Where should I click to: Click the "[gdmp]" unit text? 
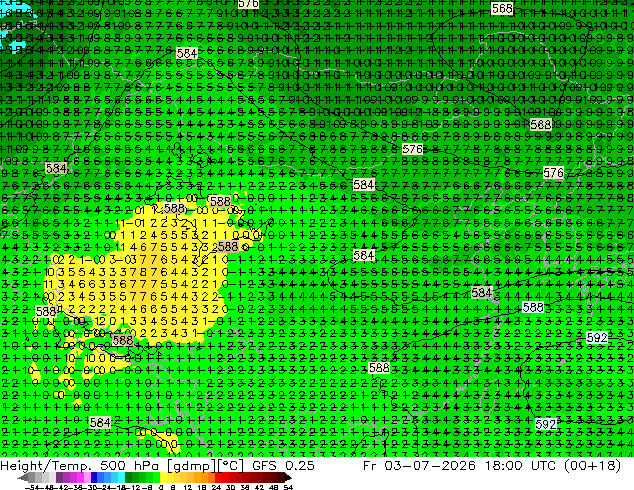click(192, 465)
